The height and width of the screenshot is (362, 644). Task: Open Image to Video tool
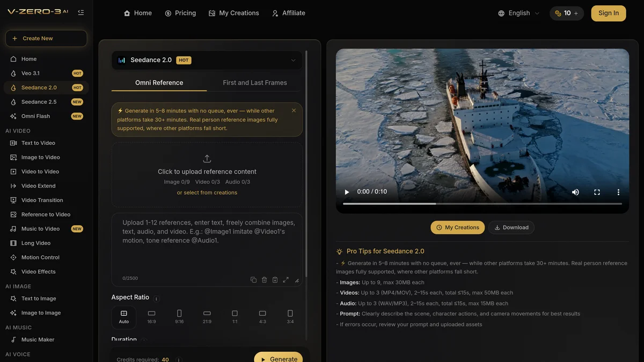tap(46, 157)
